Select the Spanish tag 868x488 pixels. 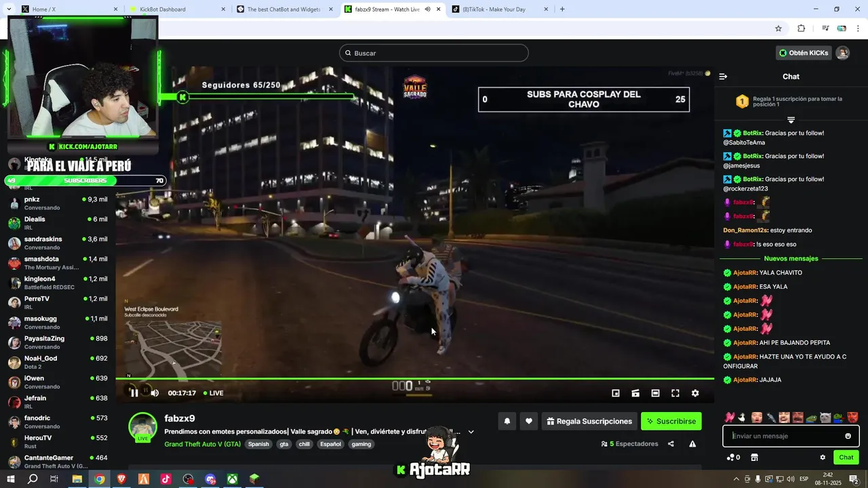click(x=258, y=444)
